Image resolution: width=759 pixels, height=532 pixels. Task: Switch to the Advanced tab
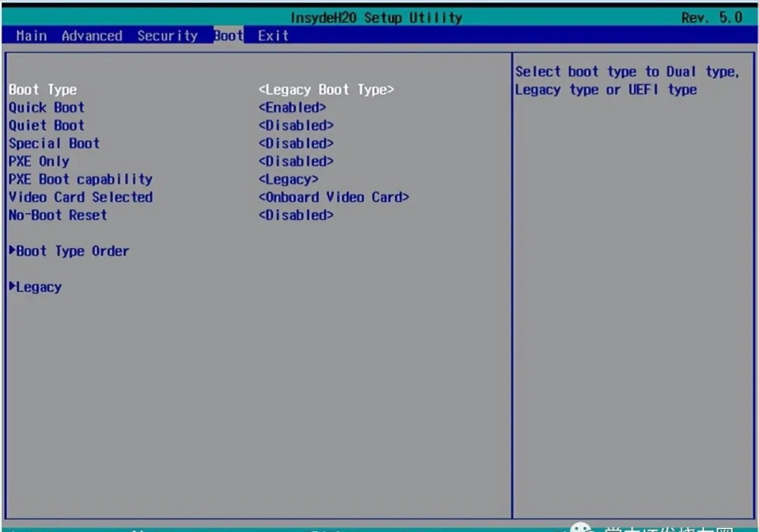tap(92, 36)
